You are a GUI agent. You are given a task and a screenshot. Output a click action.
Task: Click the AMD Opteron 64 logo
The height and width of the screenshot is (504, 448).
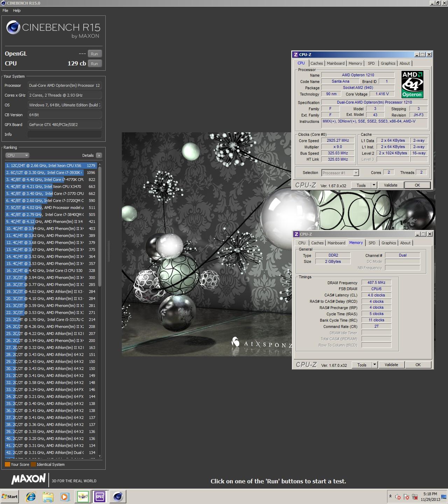pos(412,84)
